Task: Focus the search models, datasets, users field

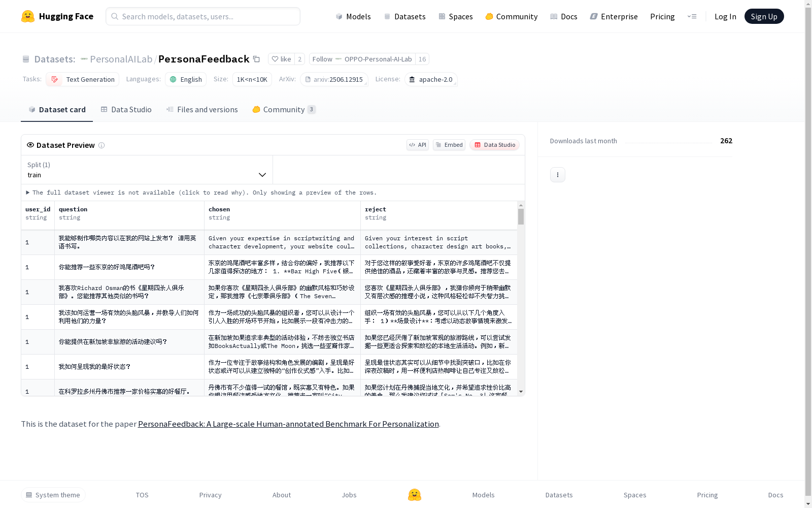Action: [x=203, y=16]
